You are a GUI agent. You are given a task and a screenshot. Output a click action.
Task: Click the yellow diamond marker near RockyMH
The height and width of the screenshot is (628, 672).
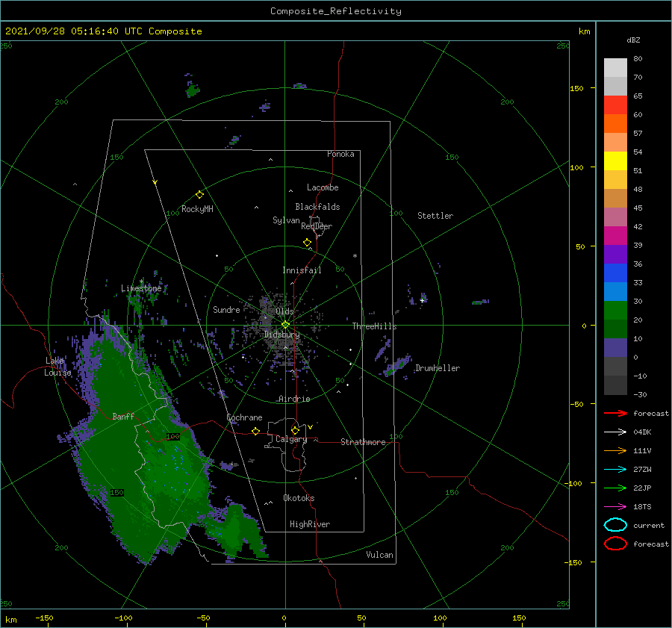tap(199, 195)
